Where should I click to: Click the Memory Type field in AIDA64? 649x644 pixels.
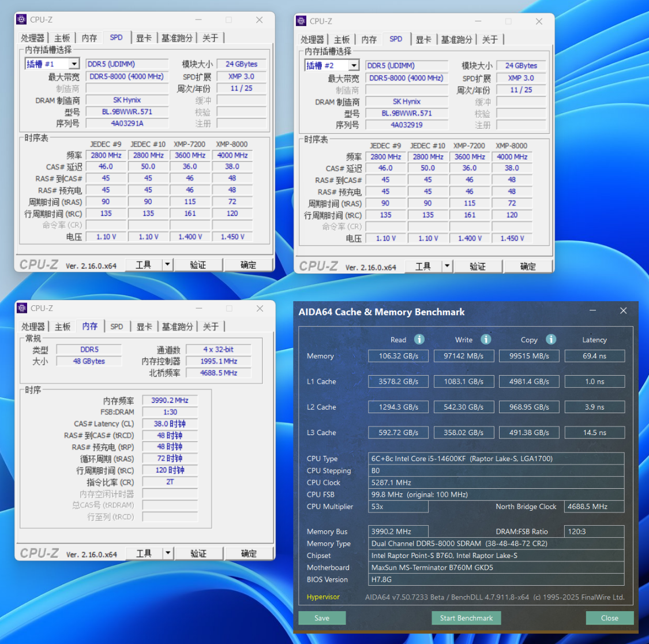pyautogui.click(x=496, y=544)
